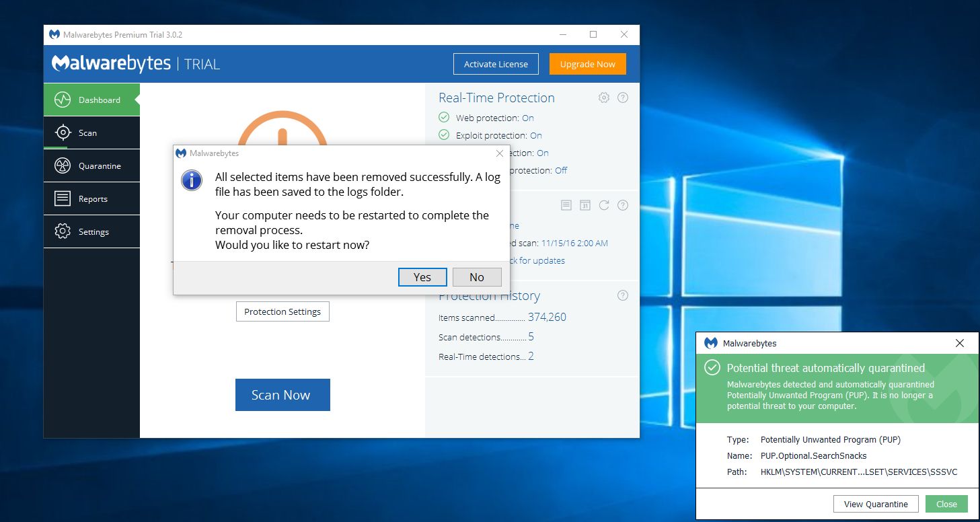This screenshot has height=522, width=980.
Task: Click the type 'Potentially Unwanted Program (PUP)'
Action: point(830,439)
